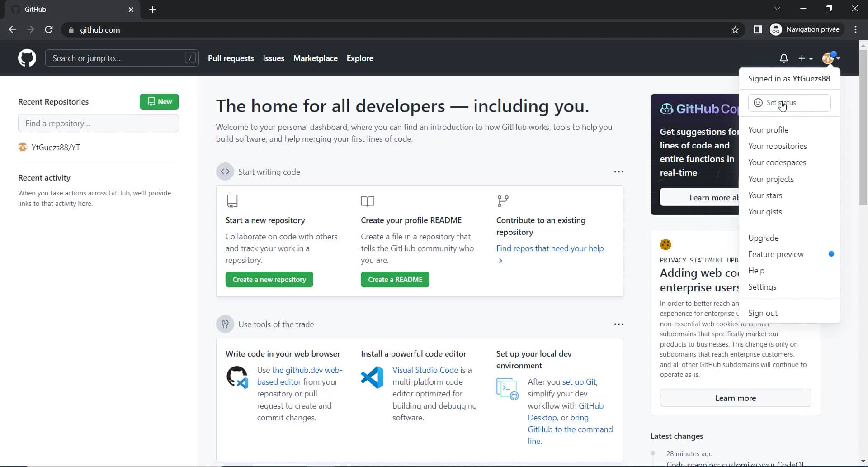Click the YtGuezs88/YT repository avatar
This screenshot has width=868, height=467.
[23, 147]
